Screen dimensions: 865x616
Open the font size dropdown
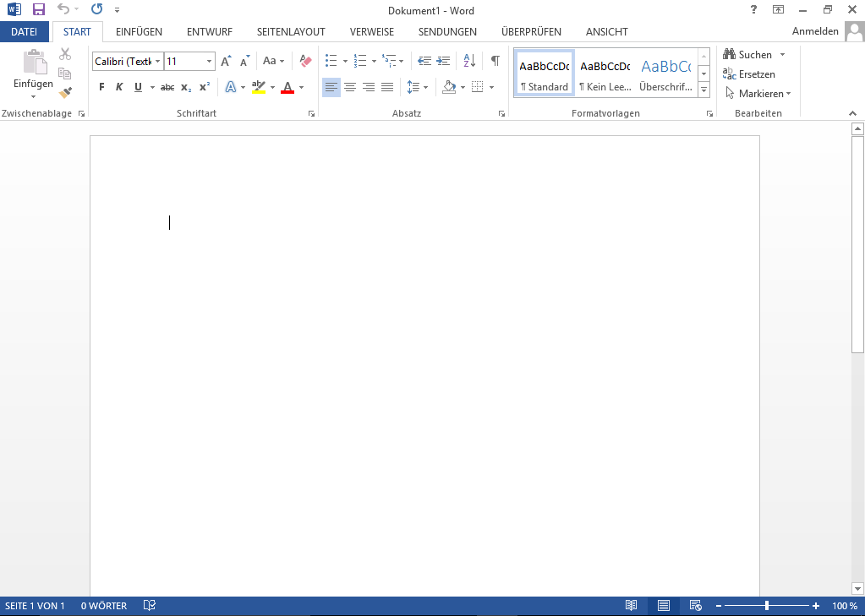point(209,62)
